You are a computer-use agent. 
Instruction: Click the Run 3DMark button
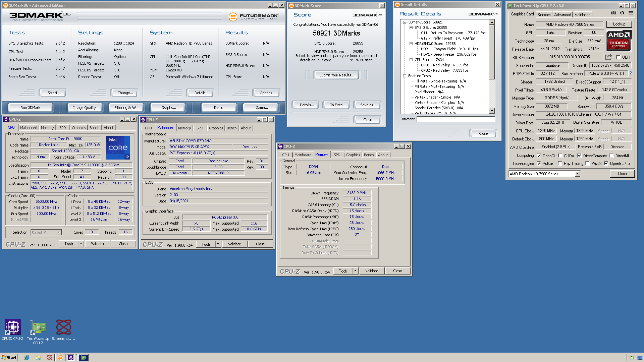point(30,108)
